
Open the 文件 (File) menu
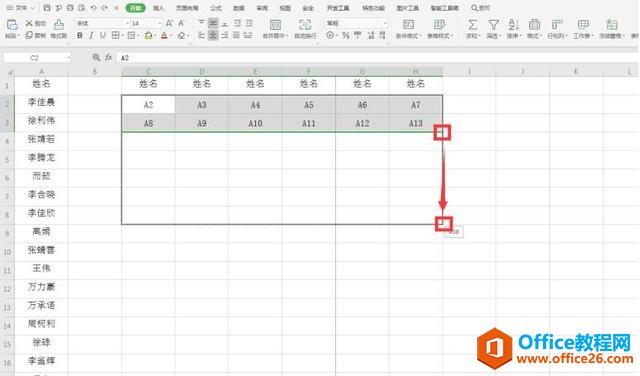[x=20, y=8]
